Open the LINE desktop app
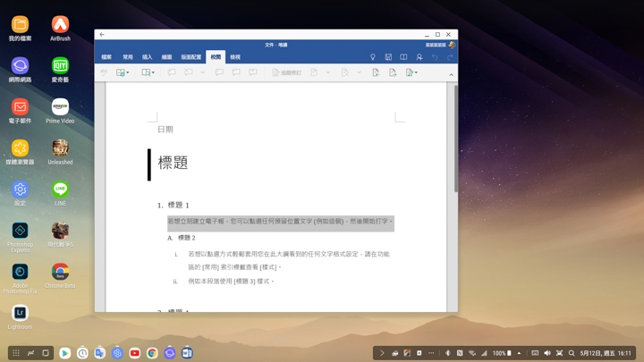644x362 pixels. 60,193
